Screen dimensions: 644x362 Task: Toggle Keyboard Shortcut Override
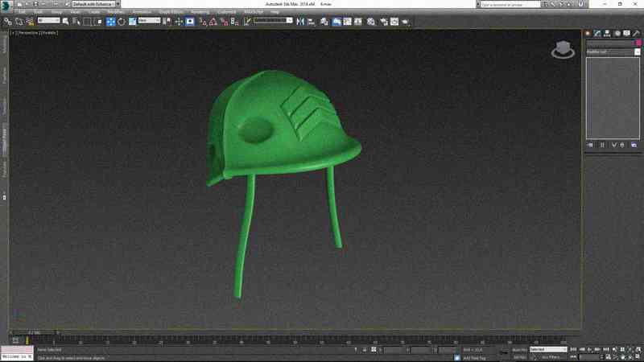pyautogui.click(x=190, y=22)
